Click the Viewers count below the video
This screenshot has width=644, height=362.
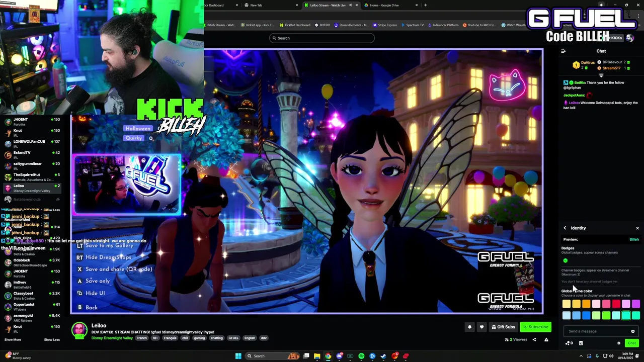(x=516, y=339)
